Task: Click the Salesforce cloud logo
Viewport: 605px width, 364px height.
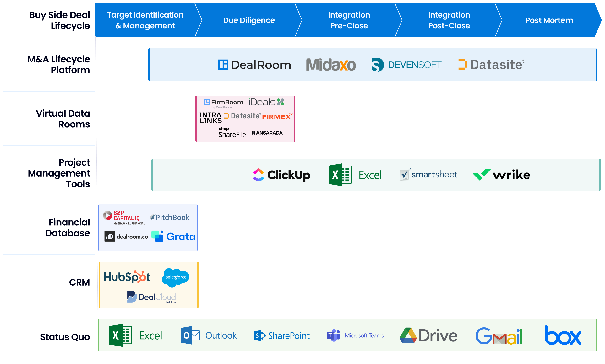Action: [176, 277]
